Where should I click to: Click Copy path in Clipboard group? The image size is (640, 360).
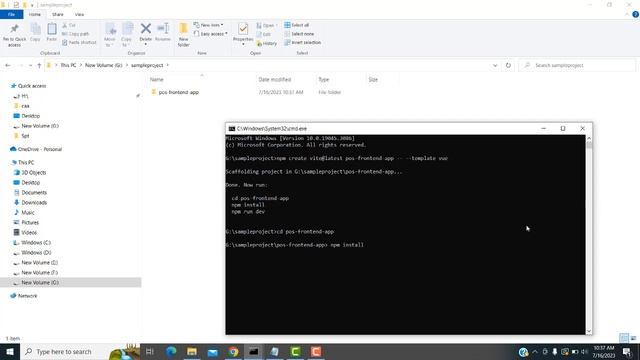[x=76, y=34]
